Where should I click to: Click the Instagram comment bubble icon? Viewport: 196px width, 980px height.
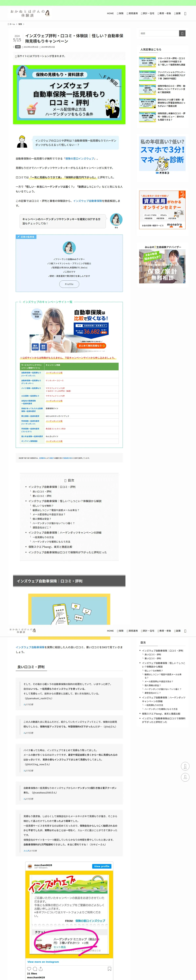[35, 969]
